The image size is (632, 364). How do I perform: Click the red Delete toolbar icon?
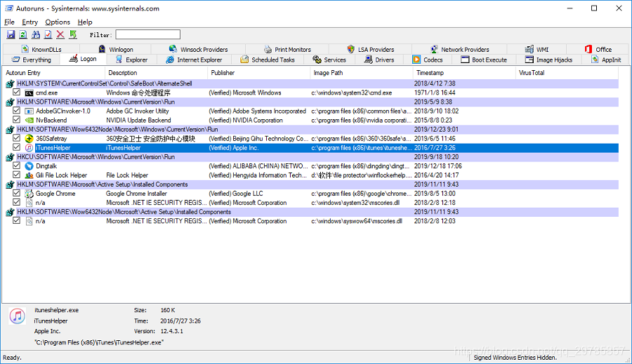point(60,34)
